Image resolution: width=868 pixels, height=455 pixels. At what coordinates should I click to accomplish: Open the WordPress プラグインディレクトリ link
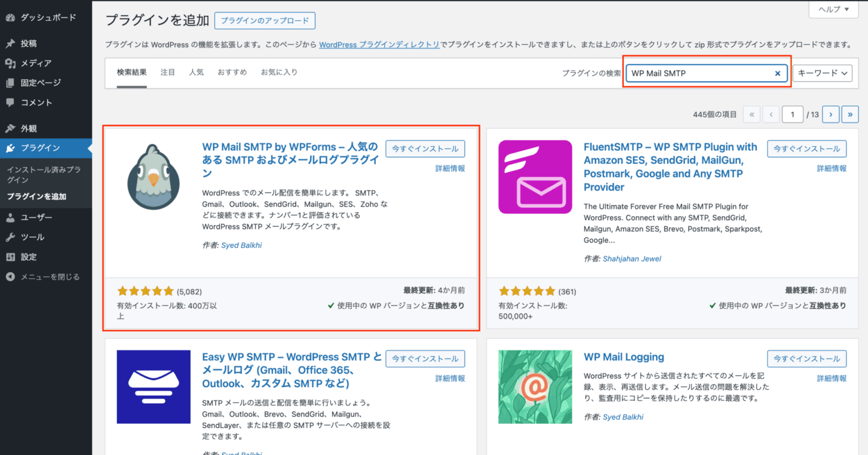(x=379, y=45)
